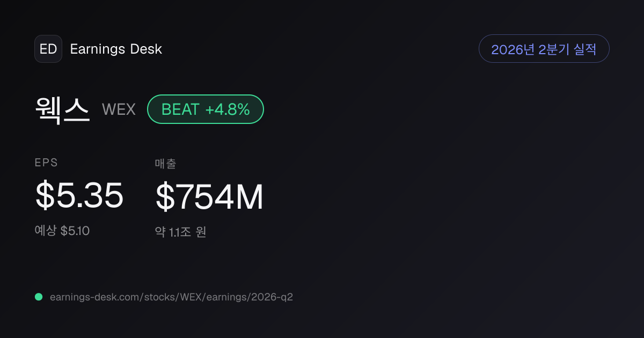Image resolution: width=644 pixels, height=338 pixels.
Task: Click the ED logo icon
Action: 48,49
